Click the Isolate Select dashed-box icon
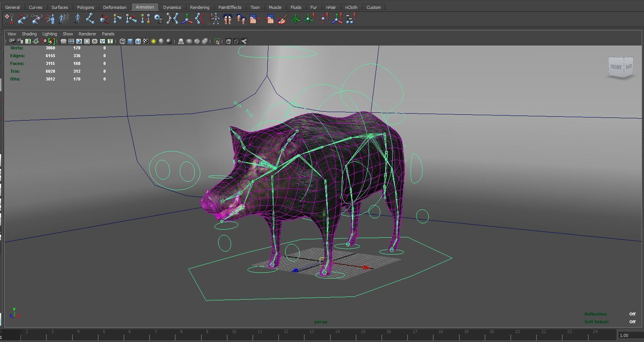Image resolution: width=644 pixels, height=342 pixels. tap(217, 41)
